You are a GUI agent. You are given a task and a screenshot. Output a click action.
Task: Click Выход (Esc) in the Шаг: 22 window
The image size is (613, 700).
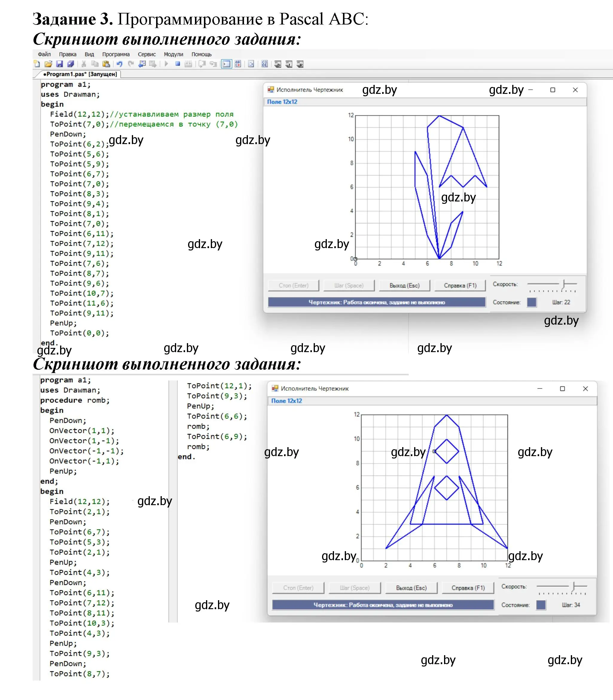click(404, 285)
